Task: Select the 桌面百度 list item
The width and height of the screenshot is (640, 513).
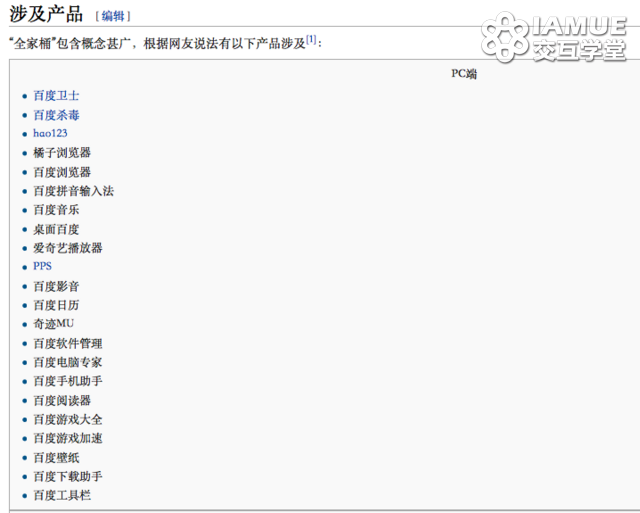Action: coord(56,229)
